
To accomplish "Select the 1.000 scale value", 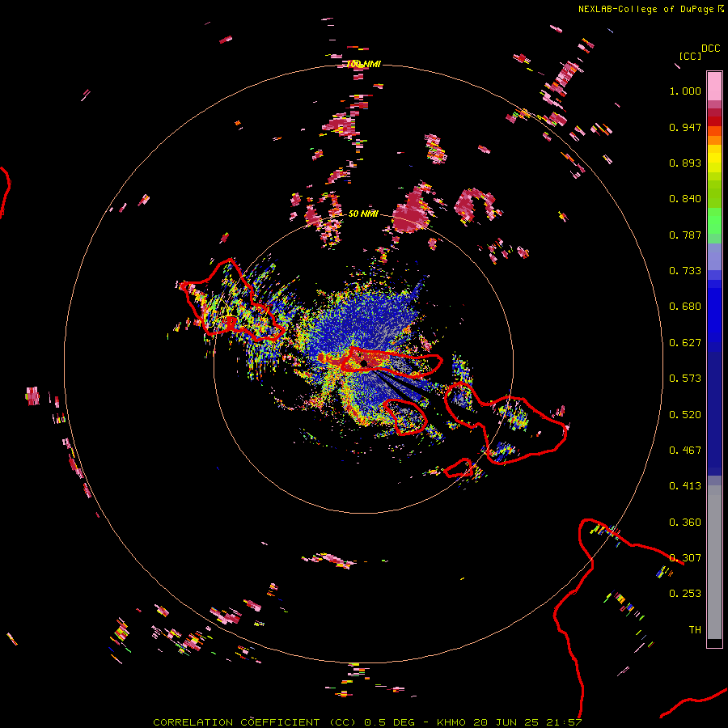I will click(x=685, y=91).
